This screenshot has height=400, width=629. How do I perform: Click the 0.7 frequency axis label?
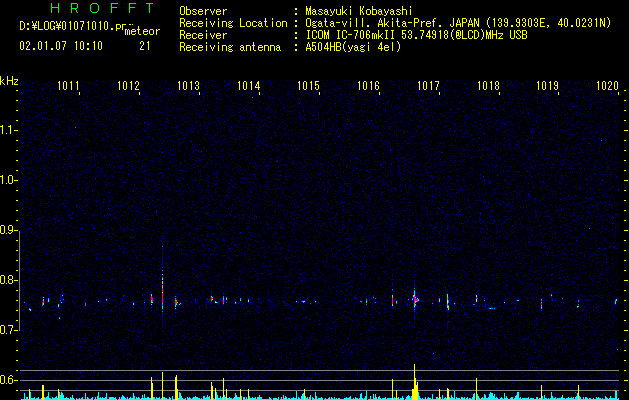pyautogui.click(x=8, y=330)
